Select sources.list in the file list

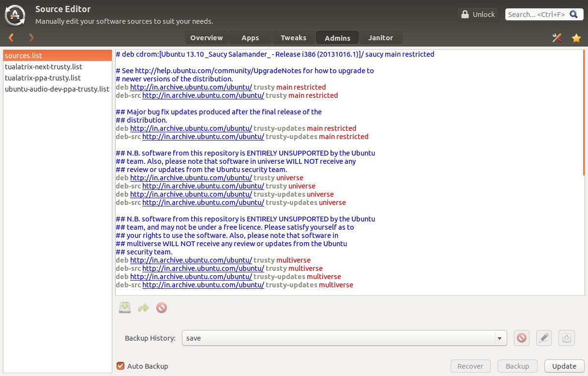(58, 56)
